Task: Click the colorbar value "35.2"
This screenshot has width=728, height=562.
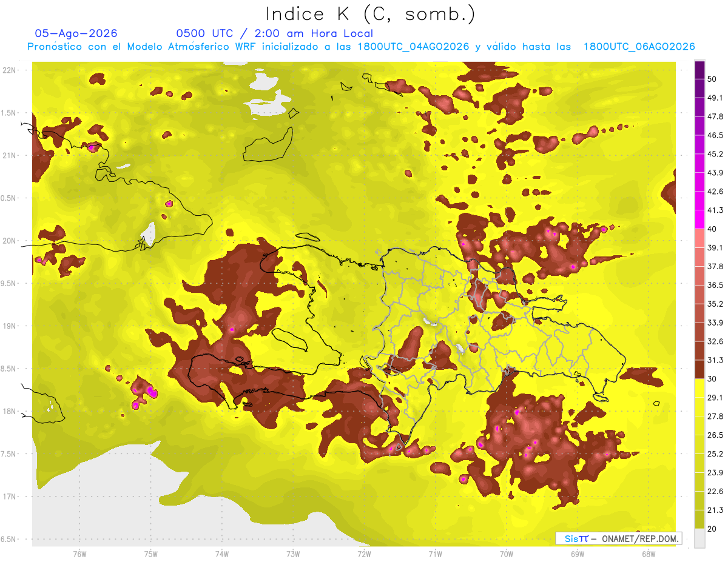Action: pos(715,304)
